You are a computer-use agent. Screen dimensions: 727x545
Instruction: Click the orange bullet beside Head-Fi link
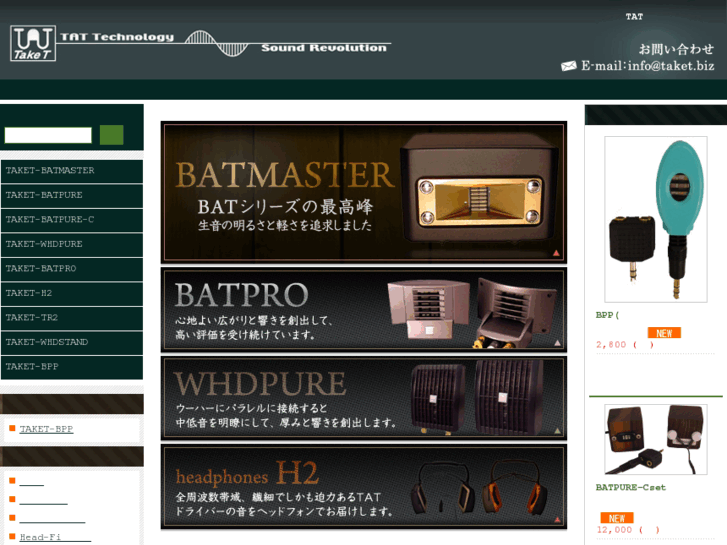[x=13, y=536]
